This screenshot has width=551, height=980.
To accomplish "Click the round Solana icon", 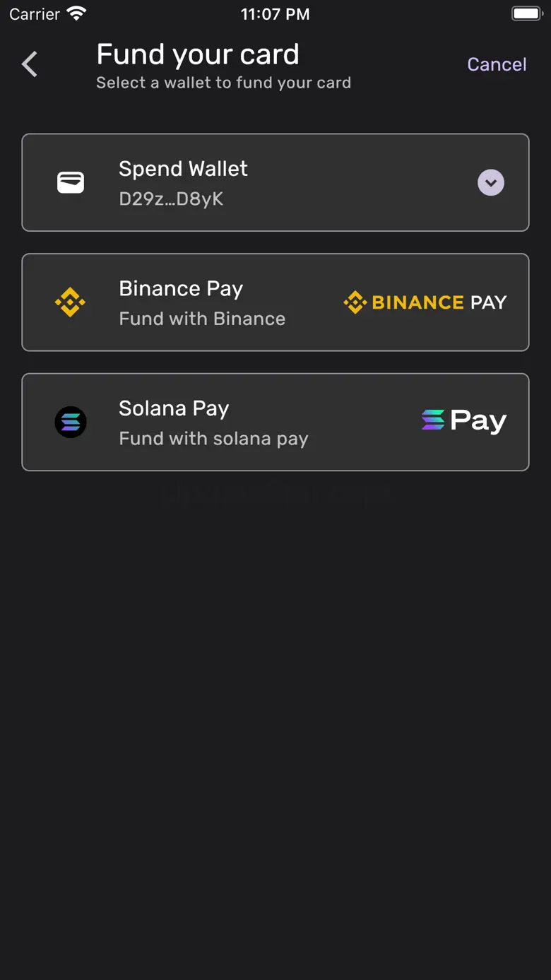I will pyautogui.click(x=71, y=423).
